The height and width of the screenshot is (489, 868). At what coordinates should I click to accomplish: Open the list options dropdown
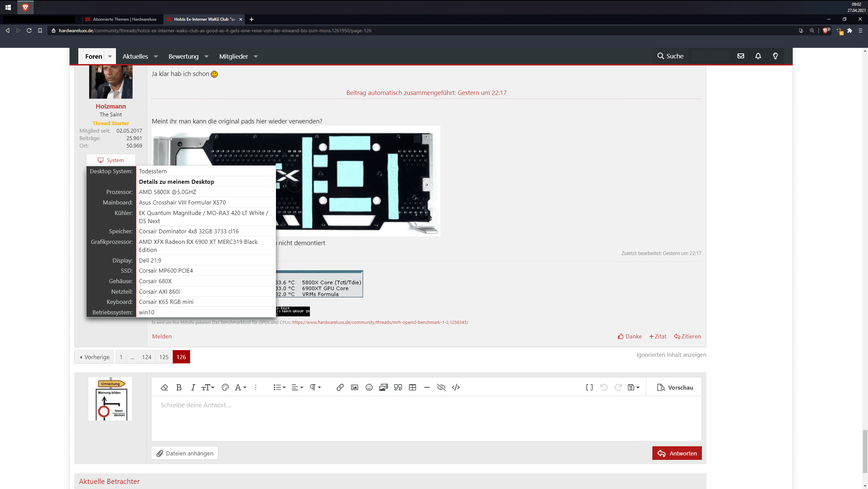[279, 387]
